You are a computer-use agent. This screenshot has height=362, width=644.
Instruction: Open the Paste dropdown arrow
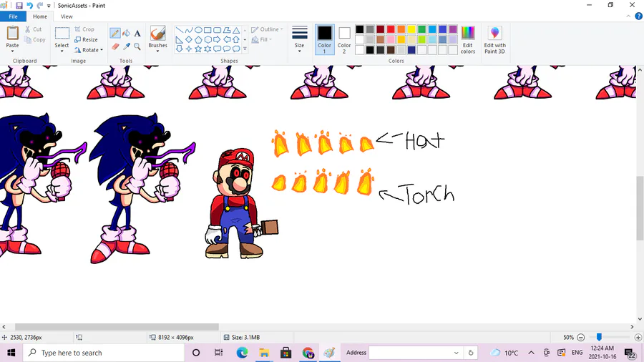[12, 52]
